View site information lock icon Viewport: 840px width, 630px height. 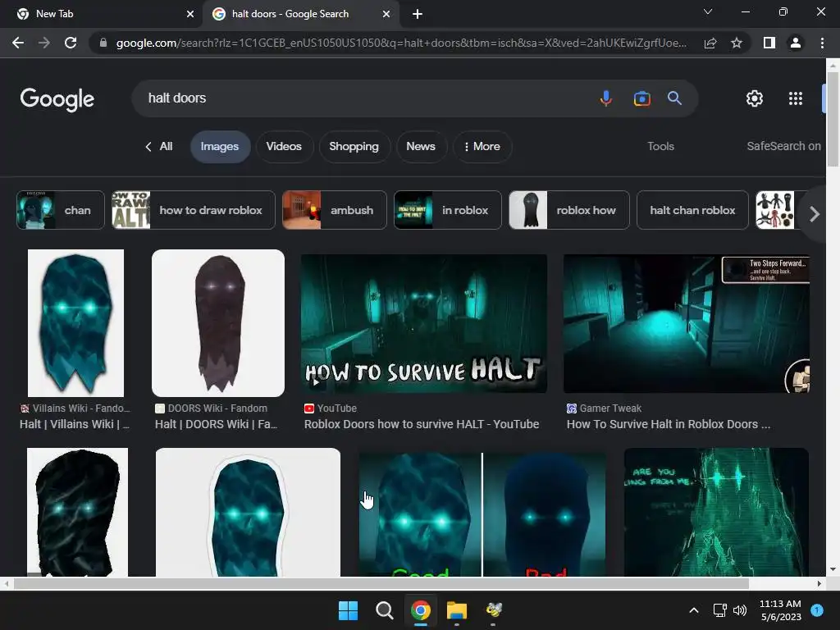pos(103,43)
